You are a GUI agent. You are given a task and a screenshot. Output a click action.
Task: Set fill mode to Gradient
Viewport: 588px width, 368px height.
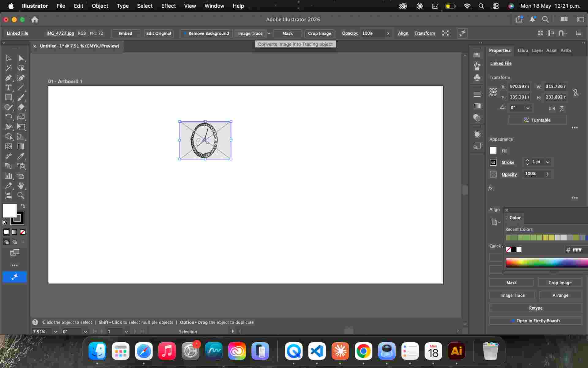pyautogui.click(x=14, y=232)
